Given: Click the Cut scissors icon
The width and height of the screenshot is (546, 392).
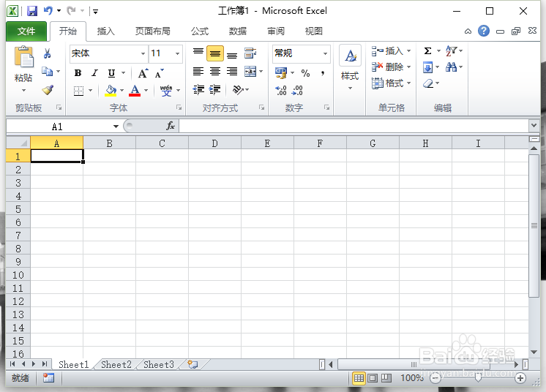Looking at the screenshot, I should coord(48,53).
